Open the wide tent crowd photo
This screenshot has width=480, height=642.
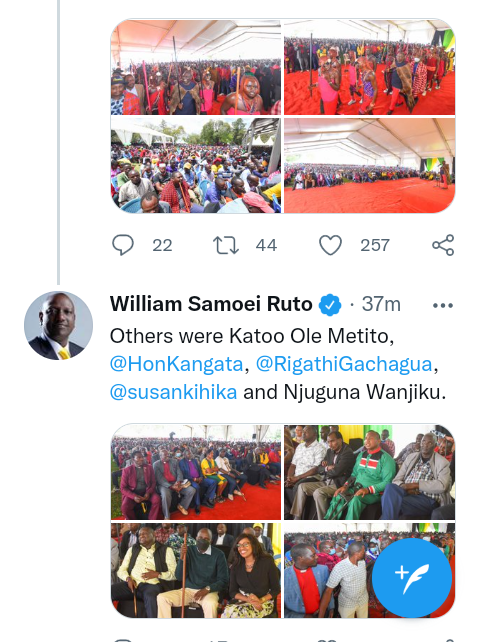(369, 165)
